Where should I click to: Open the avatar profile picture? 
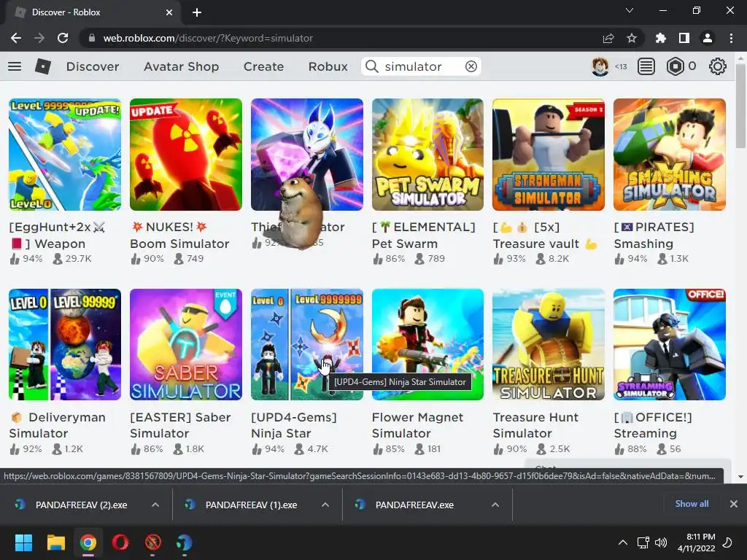pyautogui.click(x=600, y=66)
